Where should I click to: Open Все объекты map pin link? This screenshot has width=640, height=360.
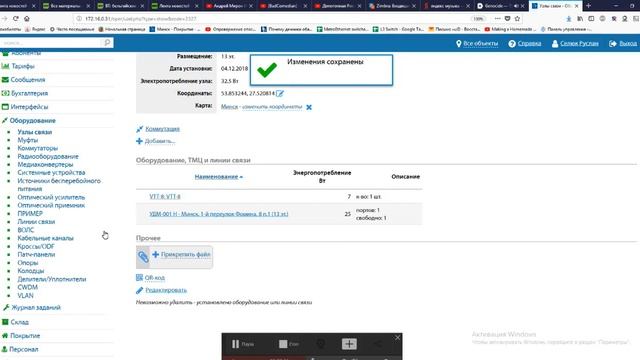(477, 43)
